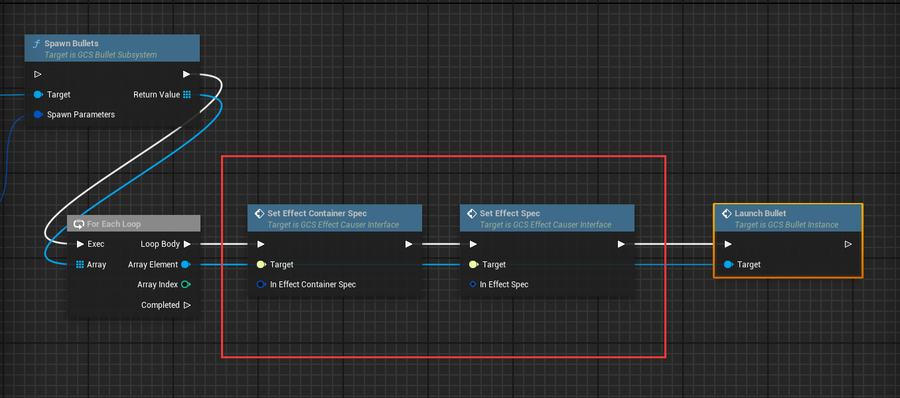Select the For Each Loop node header

pyautogui.click(x=134, y=223)
